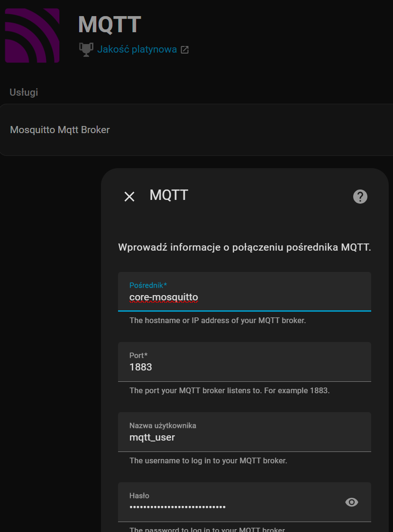Viewport: 393px width, 532px height.
Task: Click the Usługi section heading
Action: [x=24, y=92]
